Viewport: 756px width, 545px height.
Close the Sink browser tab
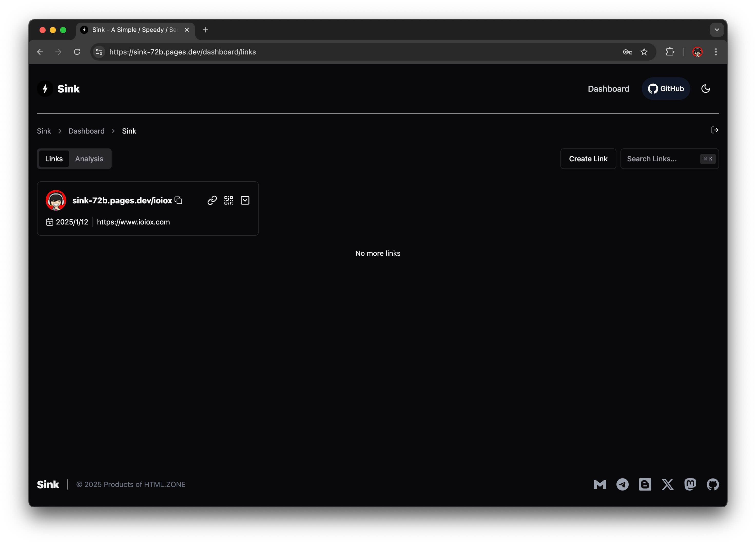187,30
